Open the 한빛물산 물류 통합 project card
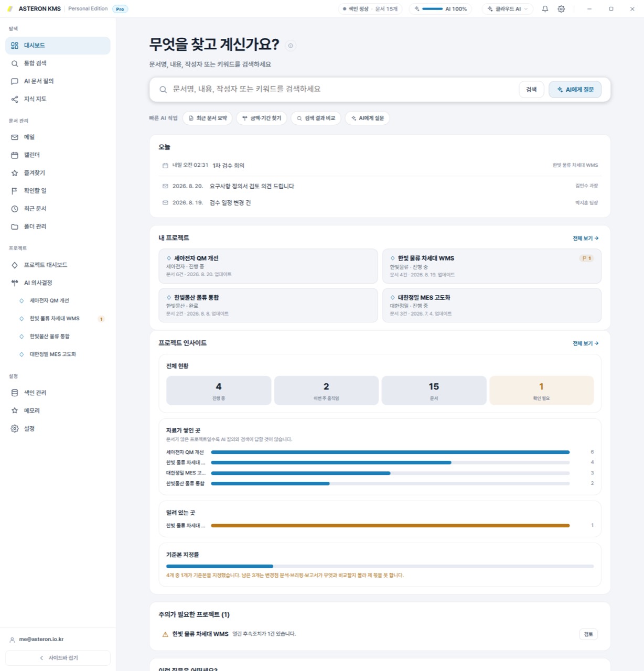Viewport: 644px width, 671px height. point(268,305)
